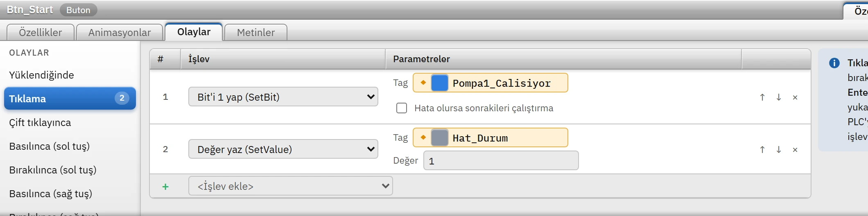Delete the SetBit function row
868x216 pixels.
click(795, 97)
